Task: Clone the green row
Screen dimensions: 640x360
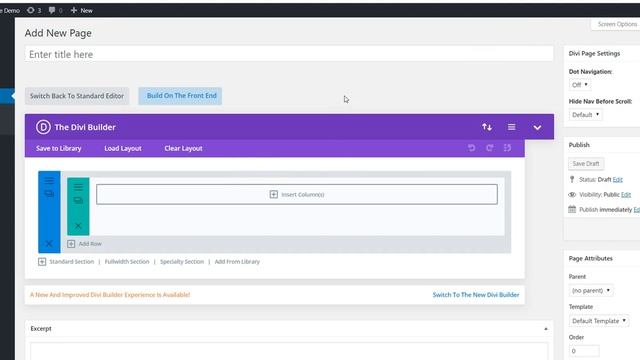Action: pyautogui.click(x=78, y=200)
